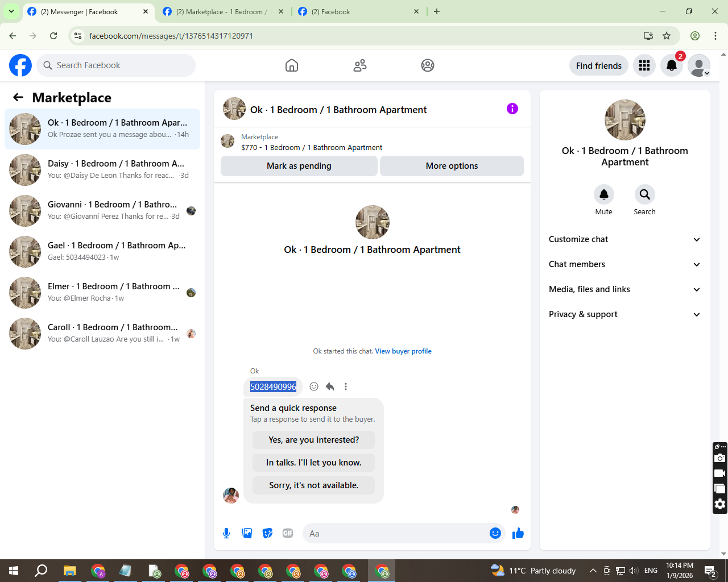Expand Media, files and links section
Screen dimensions: 728x582
click(x=624, y=289)
